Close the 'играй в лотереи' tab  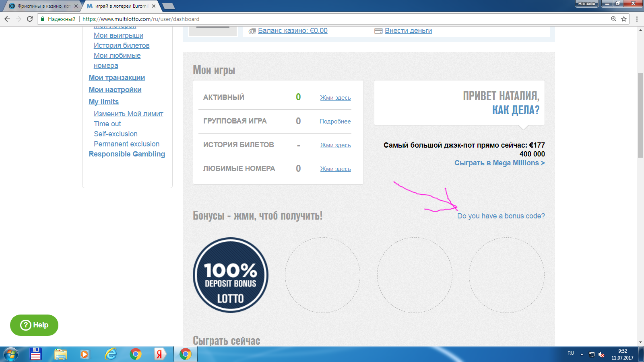(x=154, y=6)
